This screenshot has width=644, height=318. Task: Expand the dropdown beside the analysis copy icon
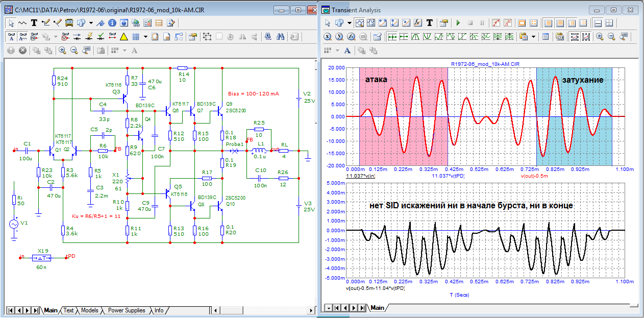534,37
